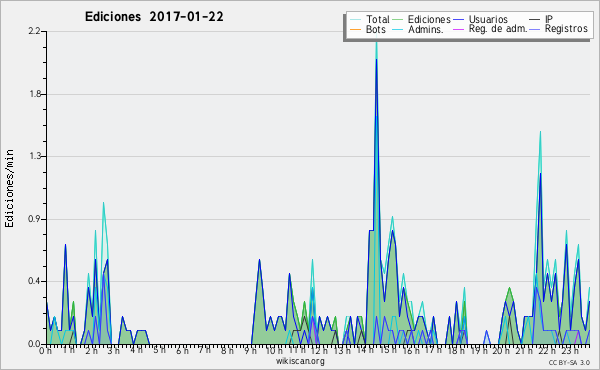Click the '19 h' x-axis label
The width and height of the screenshot is (600, 370).
(478, 350)
